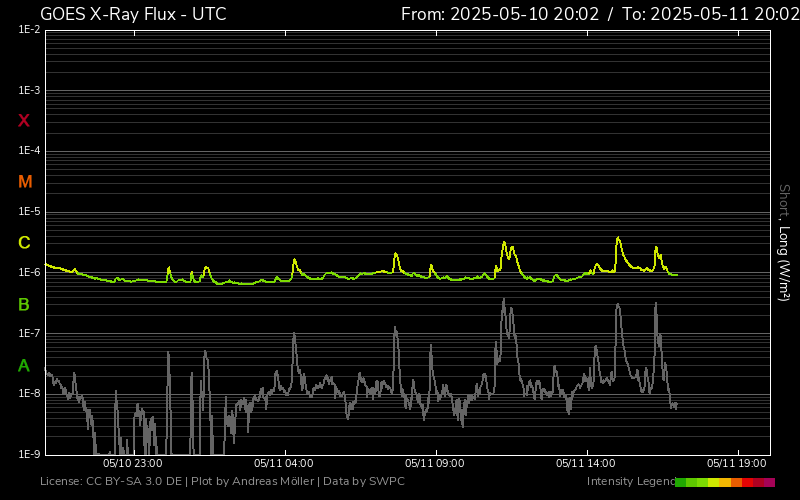Click the red X flare class label
The width and height of the screenshot is (800, 500).
(x=24, y=121)
